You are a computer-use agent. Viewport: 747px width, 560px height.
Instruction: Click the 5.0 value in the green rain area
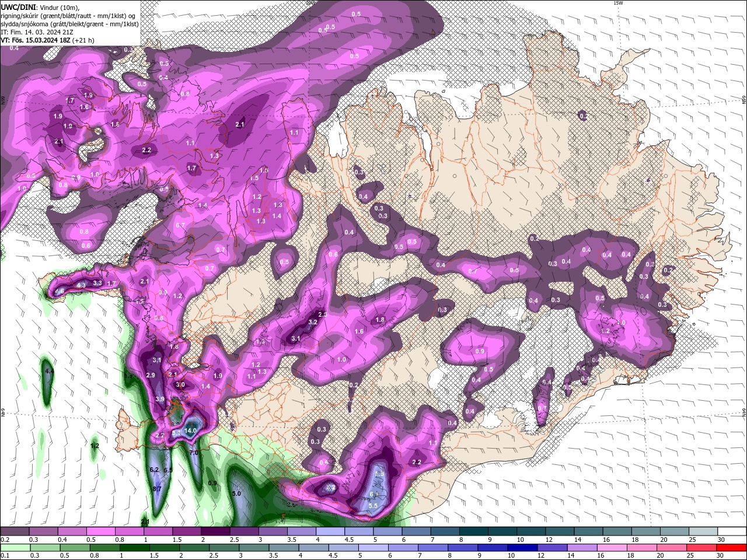point(236,494)
